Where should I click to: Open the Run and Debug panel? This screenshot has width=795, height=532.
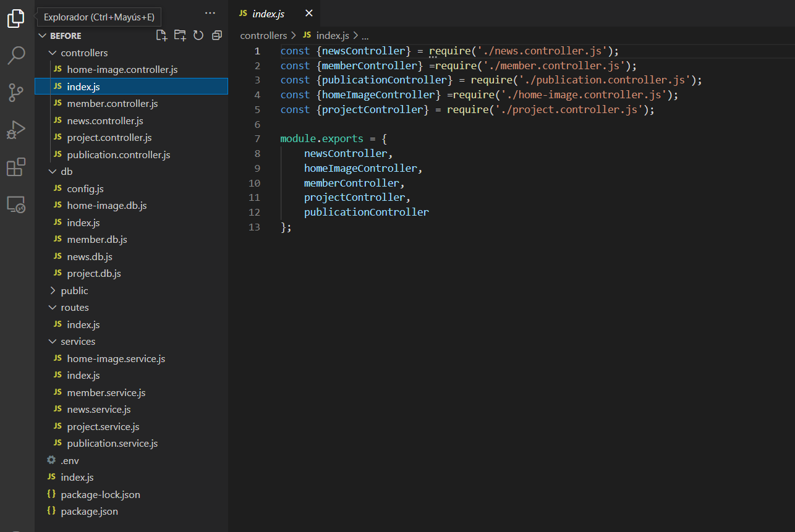(x=15, y=130)
